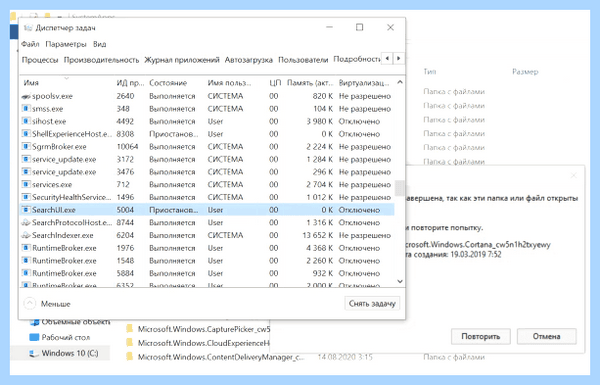Open the Файл menu in Task Manager

(30, 44)
